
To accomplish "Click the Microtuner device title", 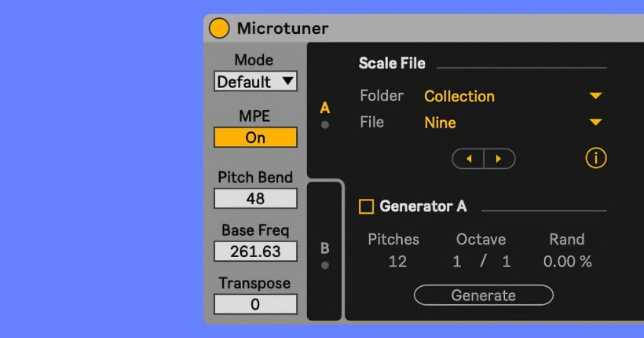I will [x=283, y=28].
